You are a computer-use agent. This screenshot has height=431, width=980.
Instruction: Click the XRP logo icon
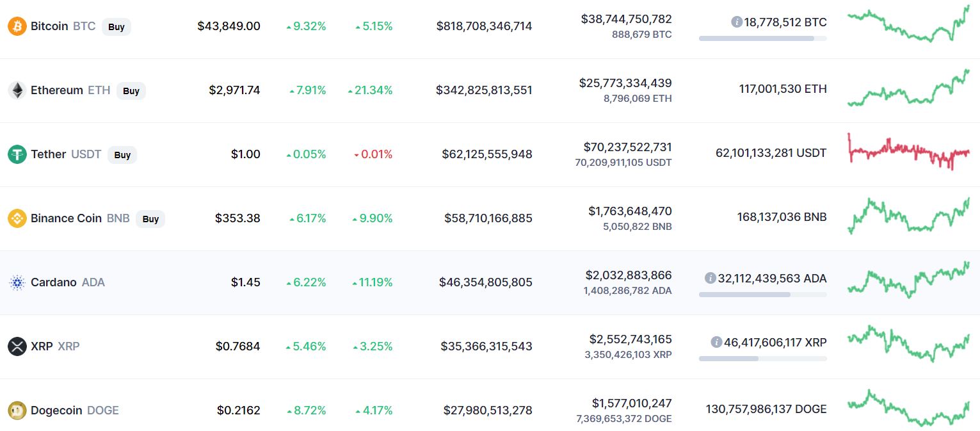17,346
